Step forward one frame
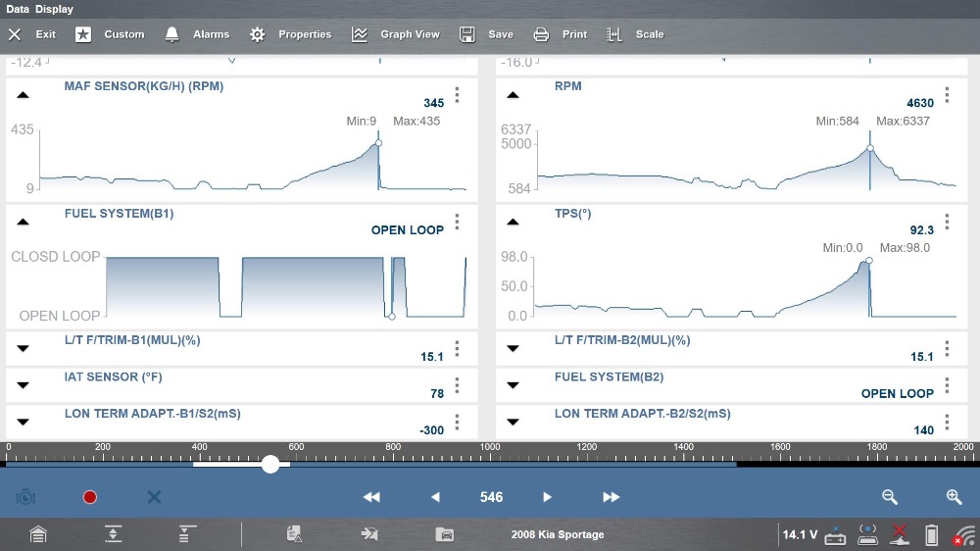The height and width of the screenshot is (551, 980). pyautogui.click(x=548, y=497)
